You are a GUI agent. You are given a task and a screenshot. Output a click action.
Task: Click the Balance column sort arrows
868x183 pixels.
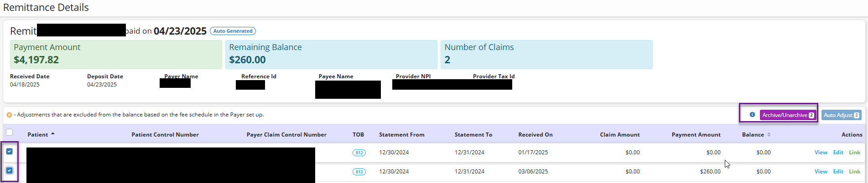(769, 135)
